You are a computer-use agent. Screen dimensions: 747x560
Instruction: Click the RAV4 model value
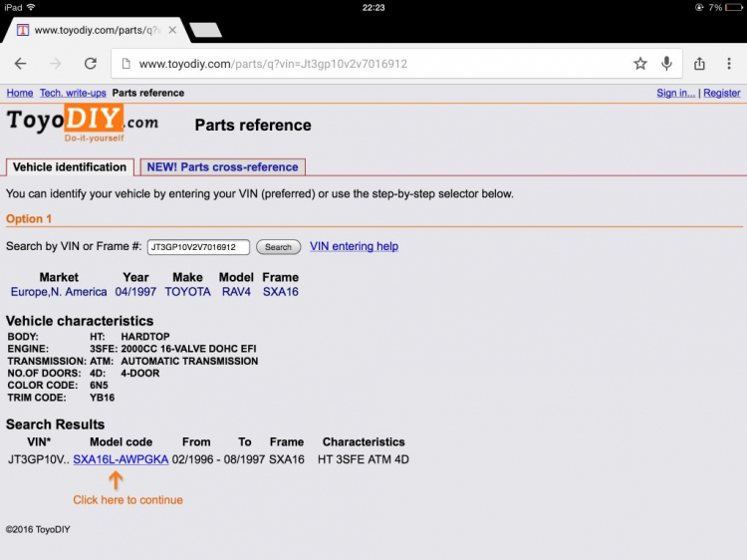(x=236, y=292)
